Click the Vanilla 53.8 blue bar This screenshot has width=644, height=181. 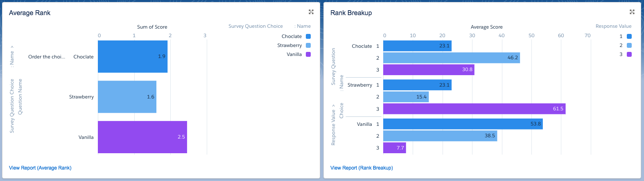tap(463, 124)
